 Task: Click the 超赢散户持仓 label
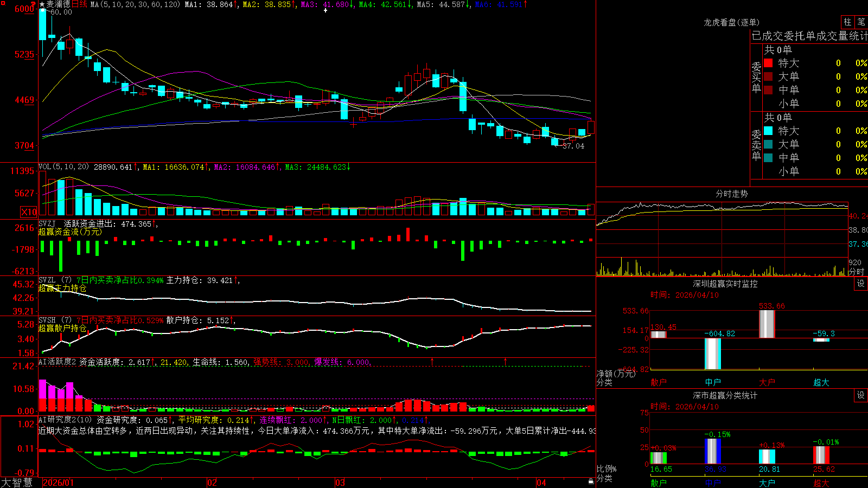62,328
